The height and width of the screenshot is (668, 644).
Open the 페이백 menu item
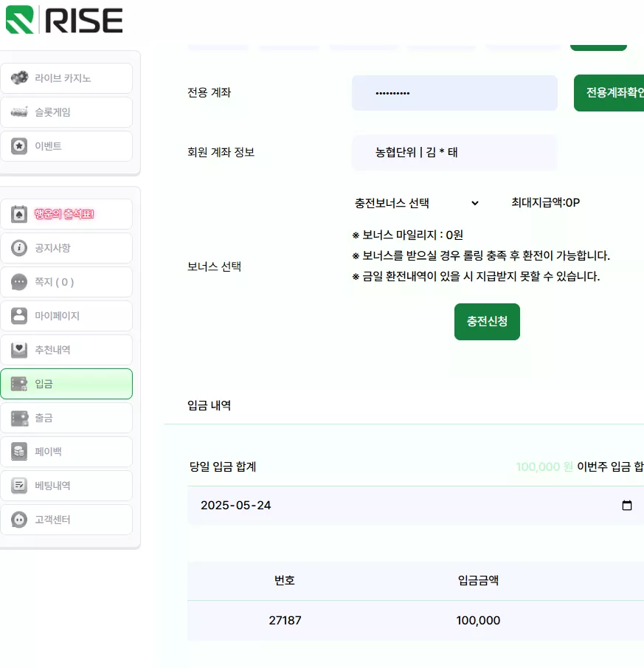pos(66,452)
